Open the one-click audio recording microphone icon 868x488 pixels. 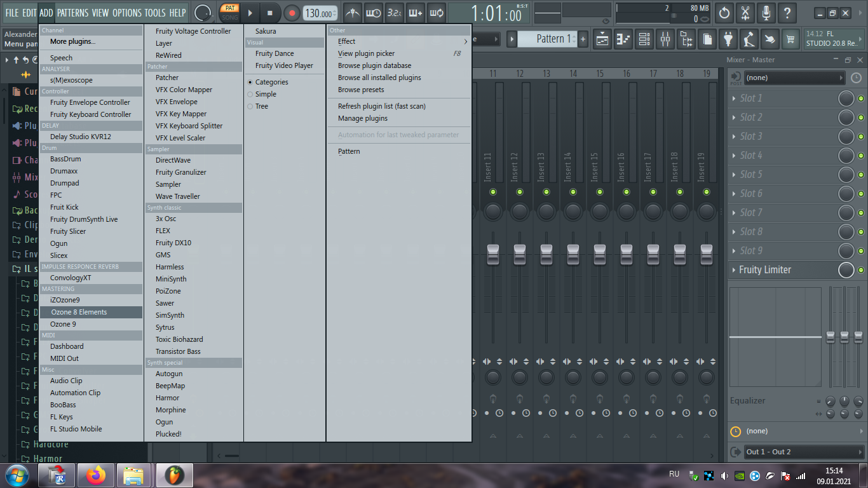pyautogui.click(x=766, y=13)
